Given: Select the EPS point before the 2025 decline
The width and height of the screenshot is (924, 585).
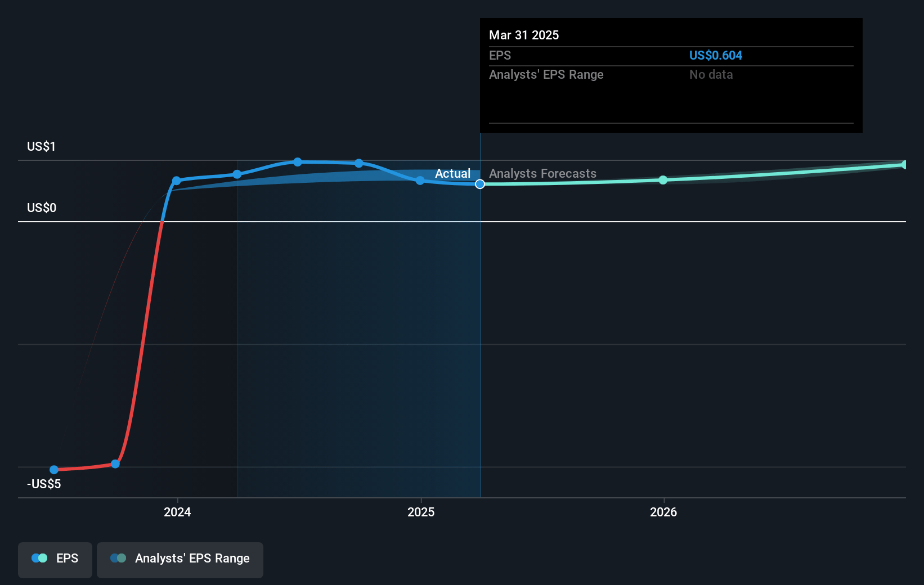Looking at the screenshot, I should click(359, 163).
